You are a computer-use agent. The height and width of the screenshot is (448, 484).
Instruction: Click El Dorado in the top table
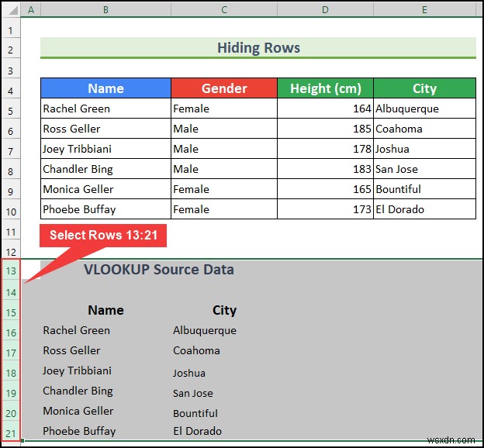(425, 209)
